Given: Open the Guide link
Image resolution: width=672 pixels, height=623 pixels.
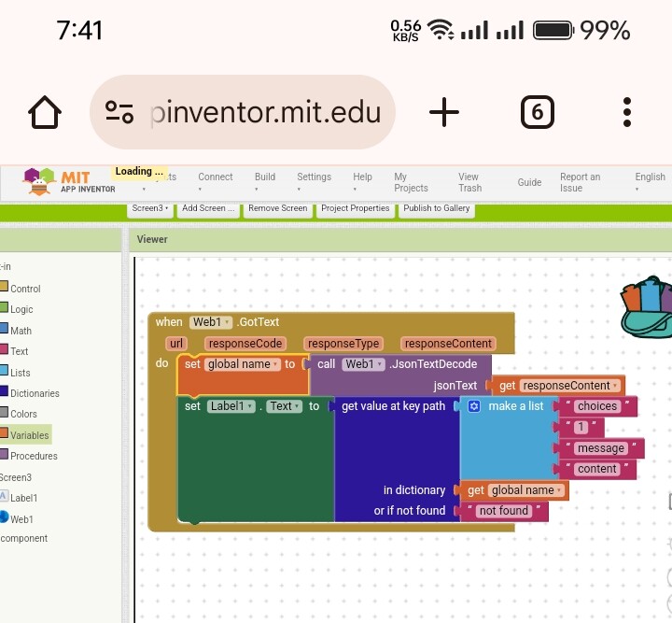Looking at the screenshot, I should [529, 182].
